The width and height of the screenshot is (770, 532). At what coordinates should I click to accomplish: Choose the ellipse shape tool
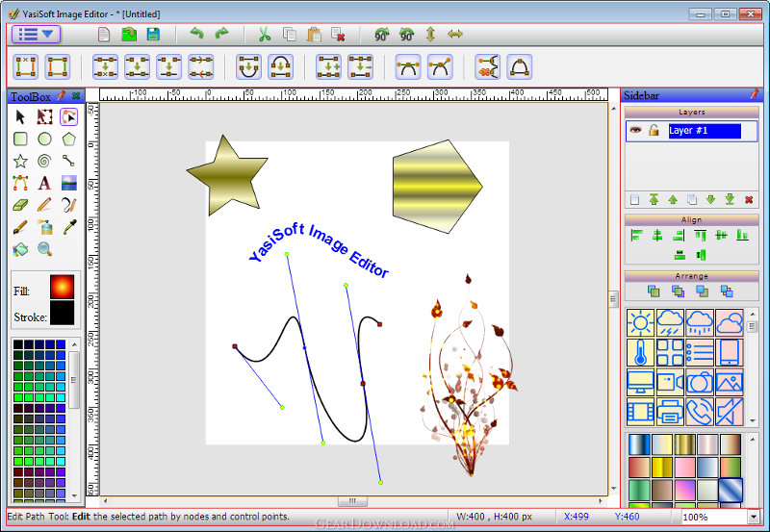(x=44, y=139)
